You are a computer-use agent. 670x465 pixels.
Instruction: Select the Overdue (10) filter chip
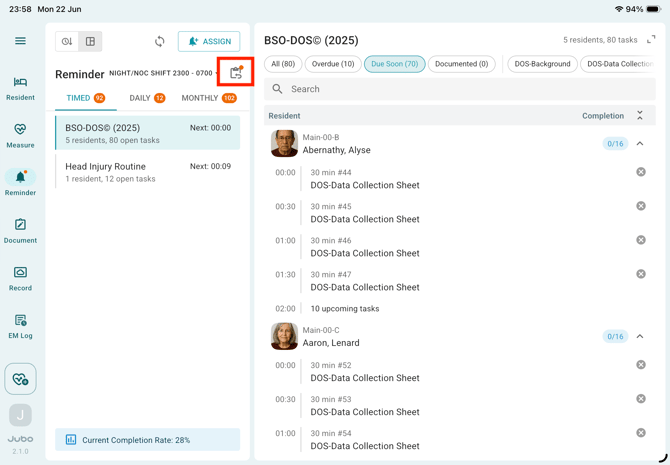pos(333,64)
